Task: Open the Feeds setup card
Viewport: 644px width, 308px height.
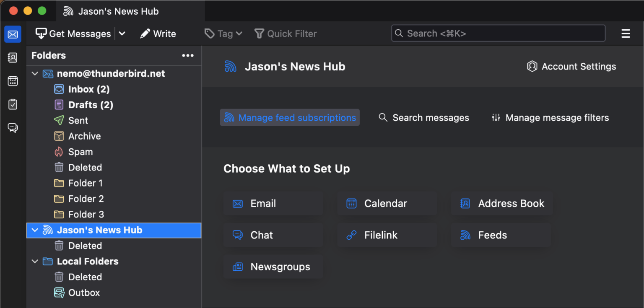Action: pyautogui.click(x=501, y=235)
